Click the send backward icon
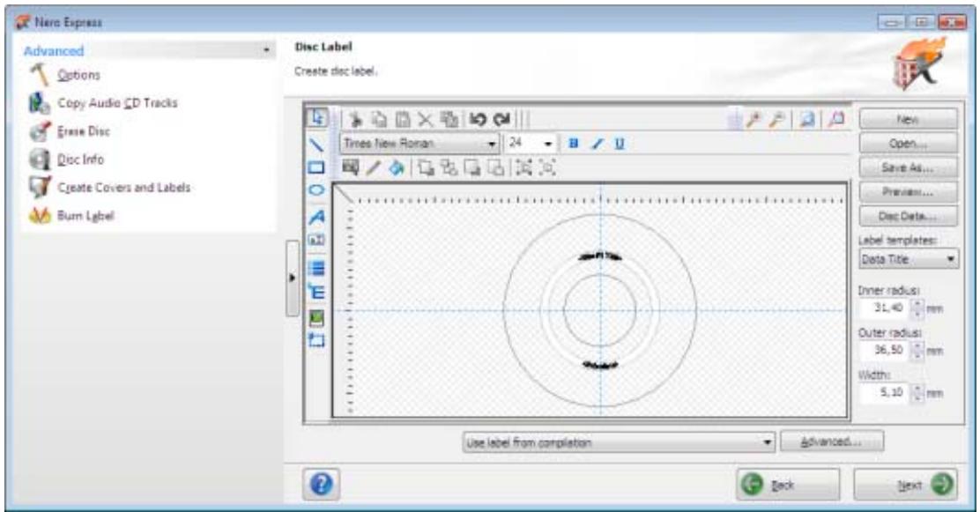This screenshot has height=512, width=980. [495, 167]
